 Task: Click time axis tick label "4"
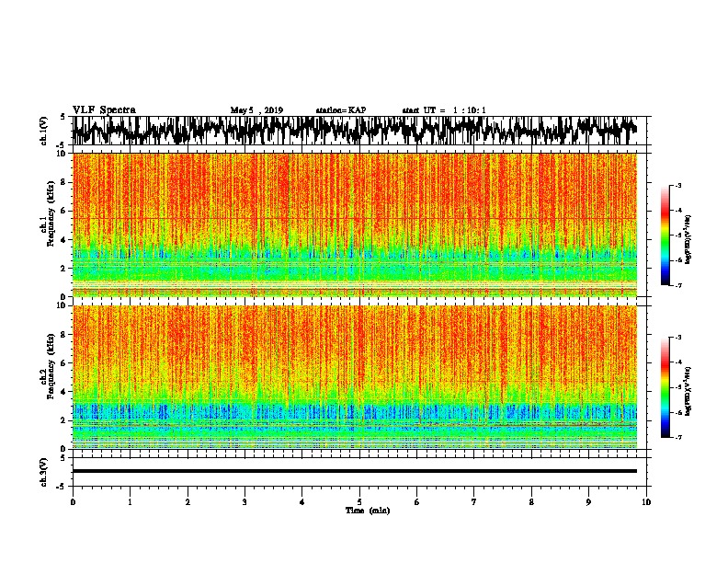[x=302, y=502]
